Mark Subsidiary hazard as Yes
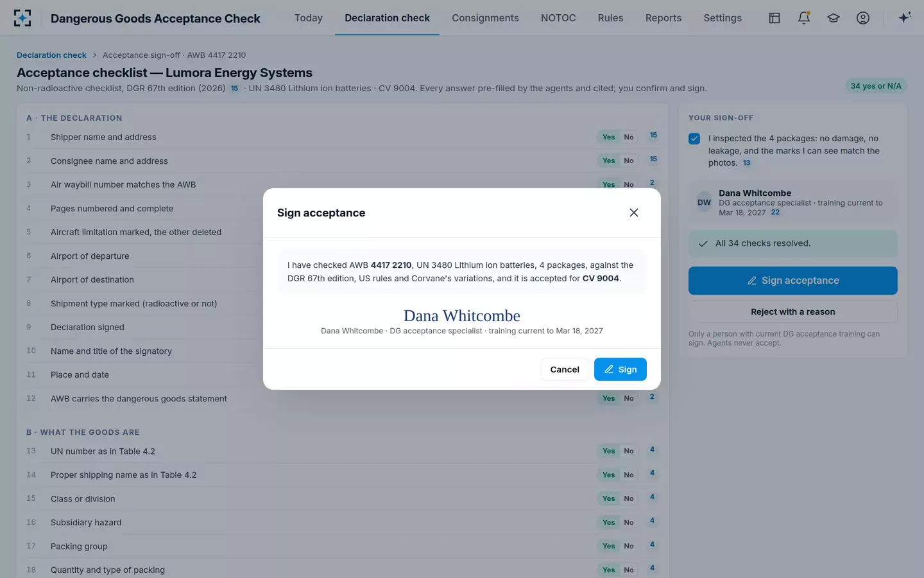Screen dimensions: 924x578 (608, 522)
